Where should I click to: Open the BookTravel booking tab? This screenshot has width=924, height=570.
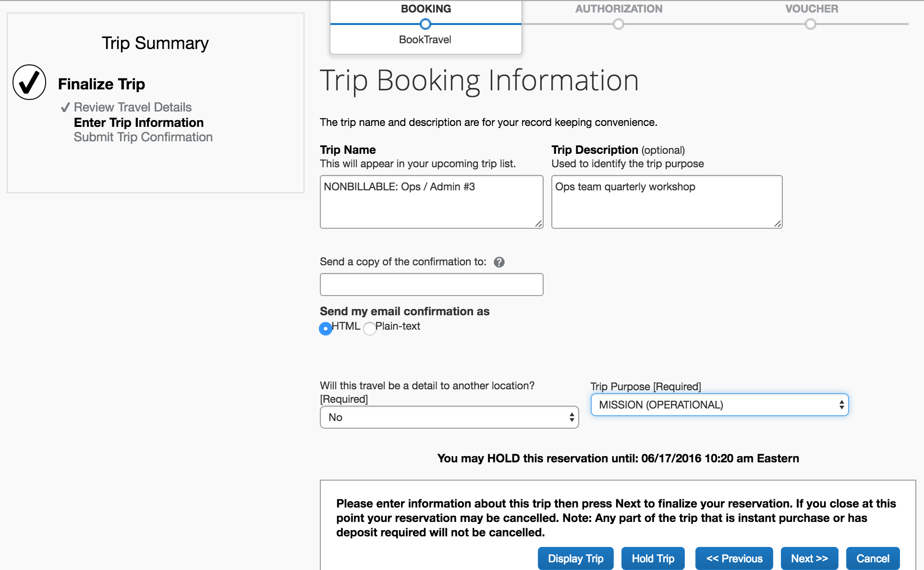pos(425,39)
